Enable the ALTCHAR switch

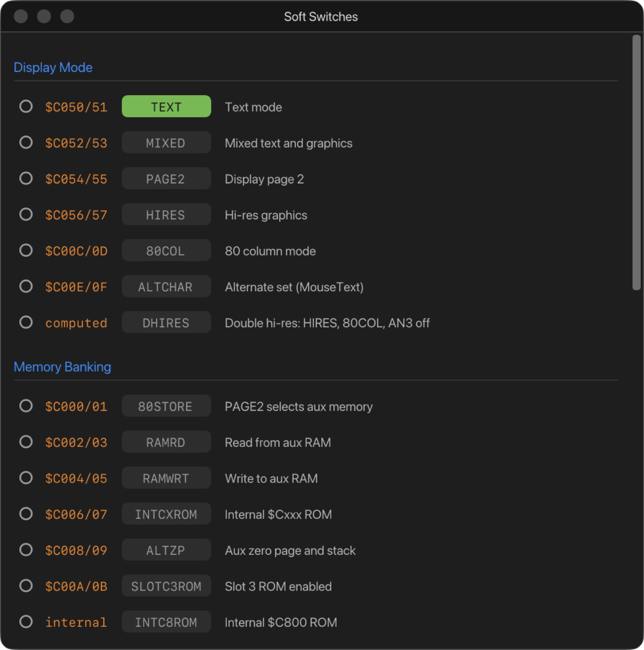pos(166,286)
